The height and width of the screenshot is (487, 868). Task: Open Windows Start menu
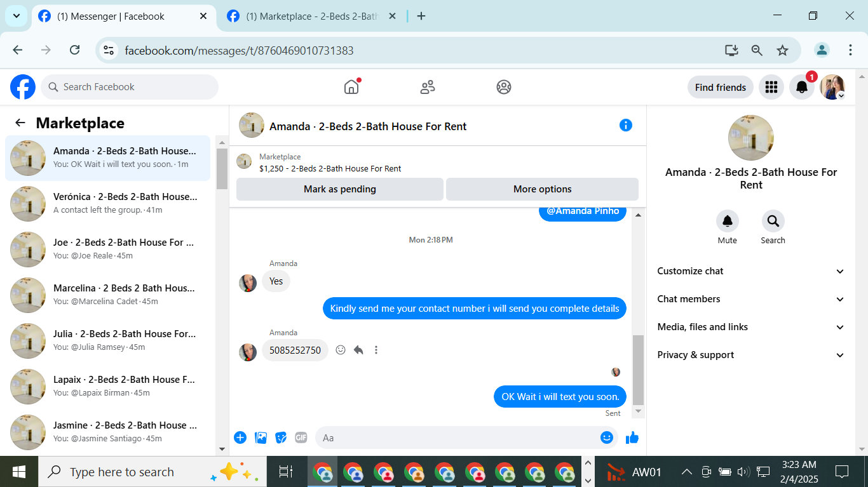coord(19,472)
